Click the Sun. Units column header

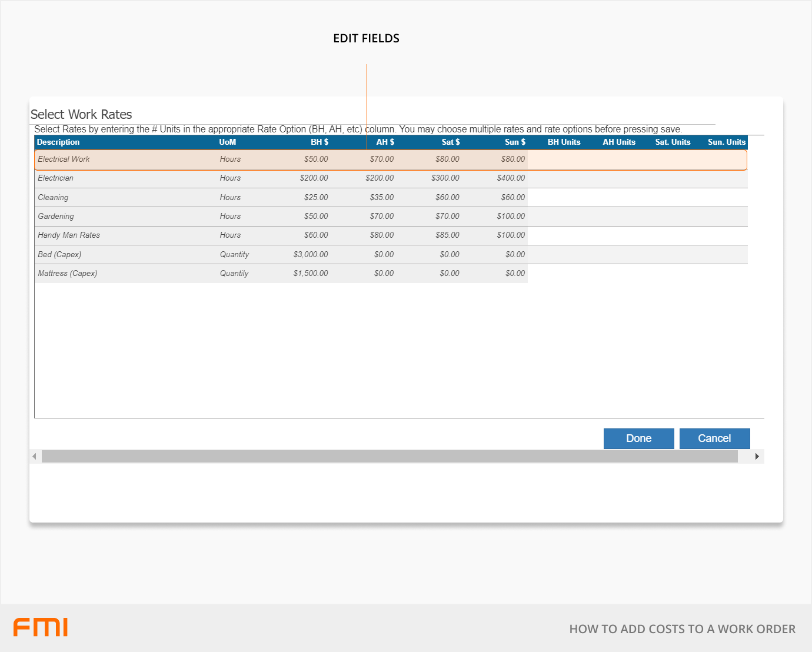pyautogui.click(x=726, y=142)
